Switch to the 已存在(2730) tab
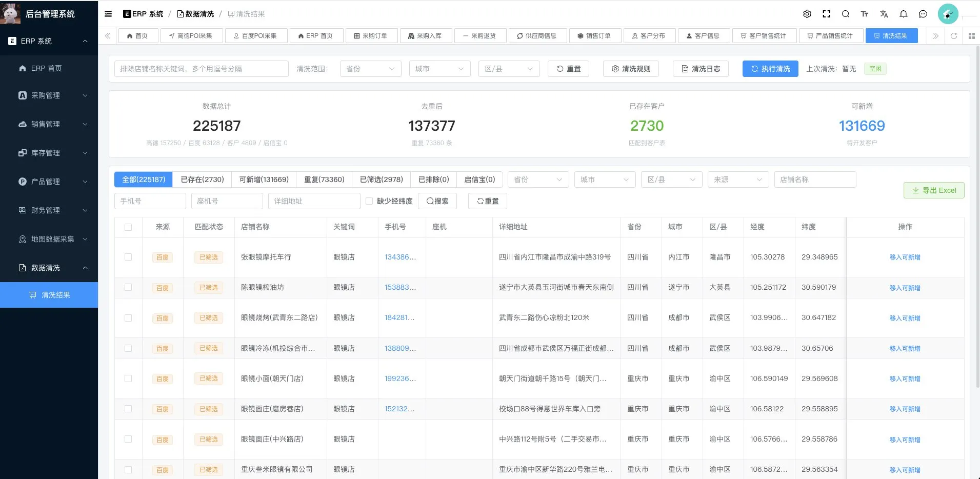The image size is (980, 479). click(x=202, y=179)
